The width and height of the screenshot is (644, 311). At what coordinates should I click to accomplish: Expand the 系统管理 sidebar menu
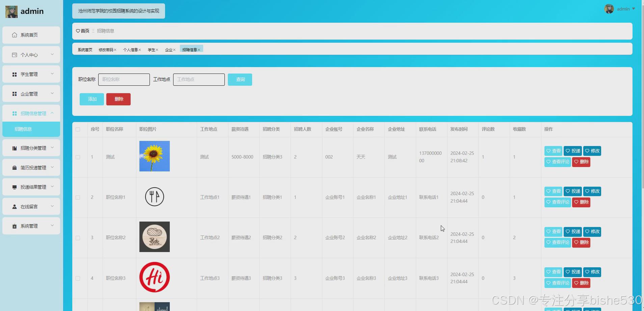(52, 225)
